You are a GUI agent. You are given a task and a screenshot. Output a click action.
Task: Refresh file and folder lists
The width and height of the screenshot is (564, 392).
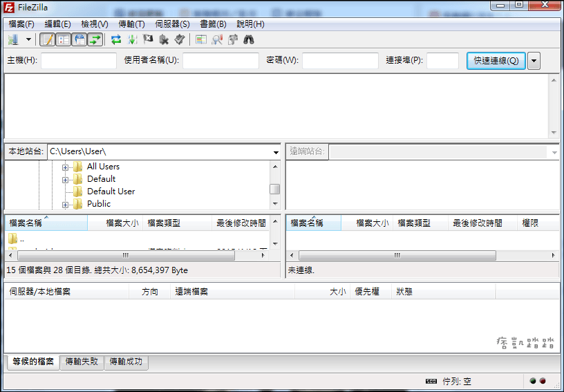click(x=116, y=39)
